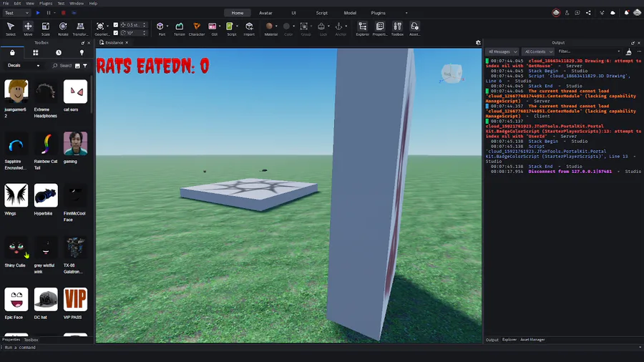Pause the running test
The height and width of the screenshot is (362, 644).
(x=49, y=13)
